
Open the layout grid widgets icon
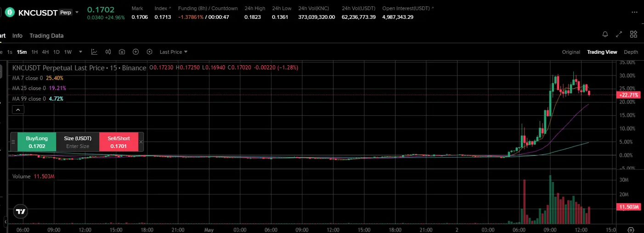coord(633,34)
